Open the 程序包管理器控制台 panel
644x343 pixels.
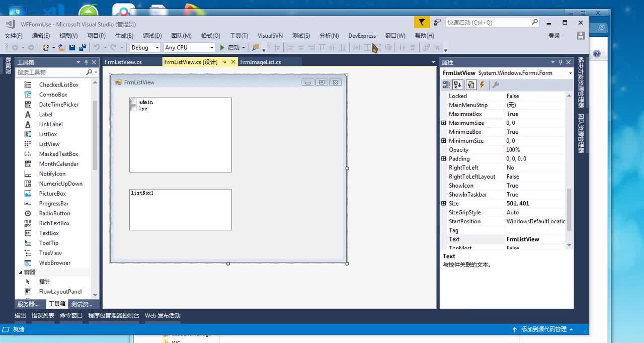pos(114,316)
